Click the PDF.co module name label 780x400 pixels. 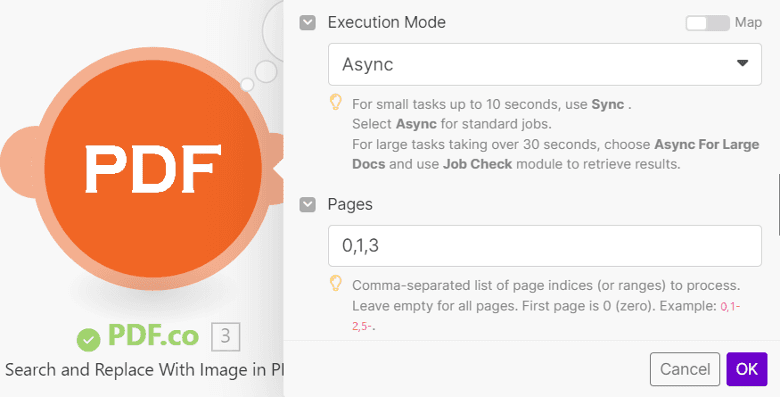pyautogui.click(x=152, y=337)
